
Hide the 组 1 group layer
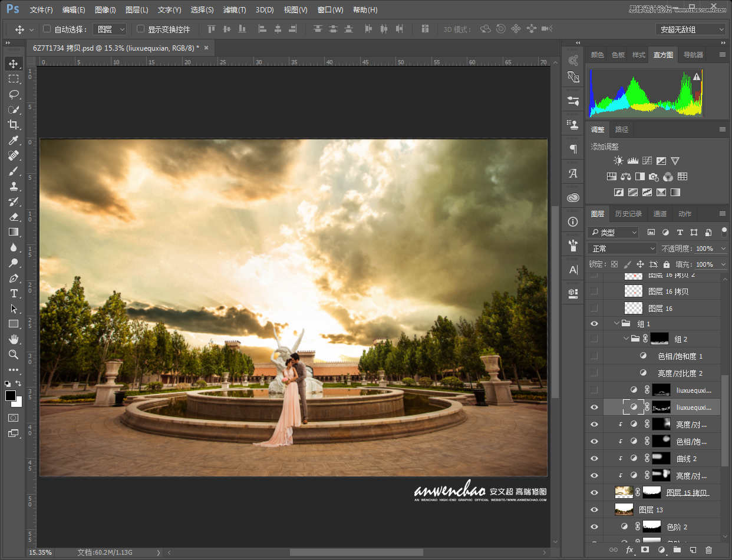click(x=594, y=323)
